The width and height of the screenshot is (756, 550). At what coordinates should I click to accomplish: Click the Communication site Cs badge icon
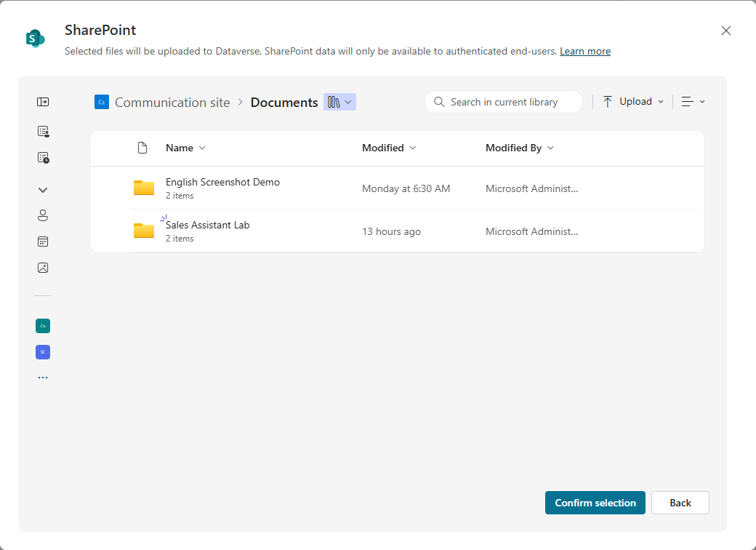click(102, 102)
